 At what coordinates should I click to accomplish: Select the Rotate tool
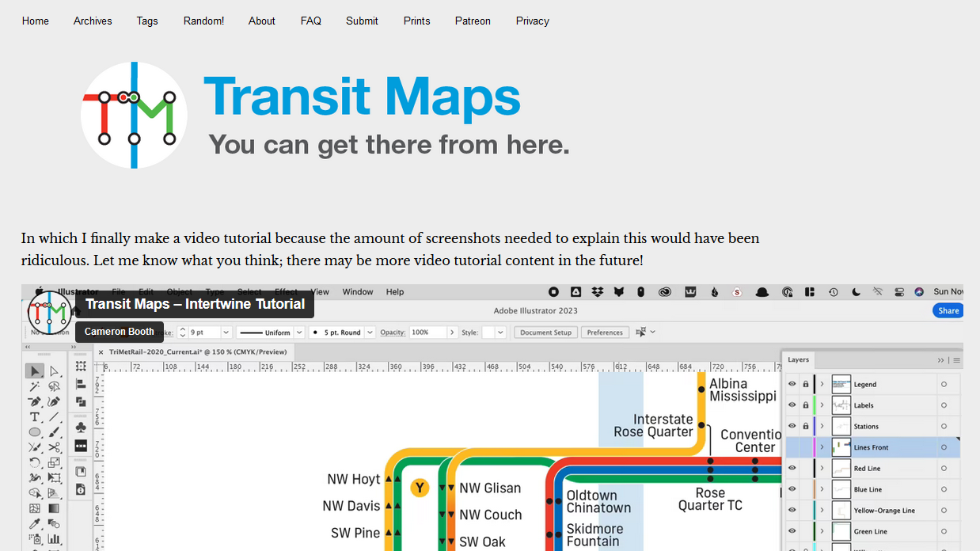pos(35,462)
